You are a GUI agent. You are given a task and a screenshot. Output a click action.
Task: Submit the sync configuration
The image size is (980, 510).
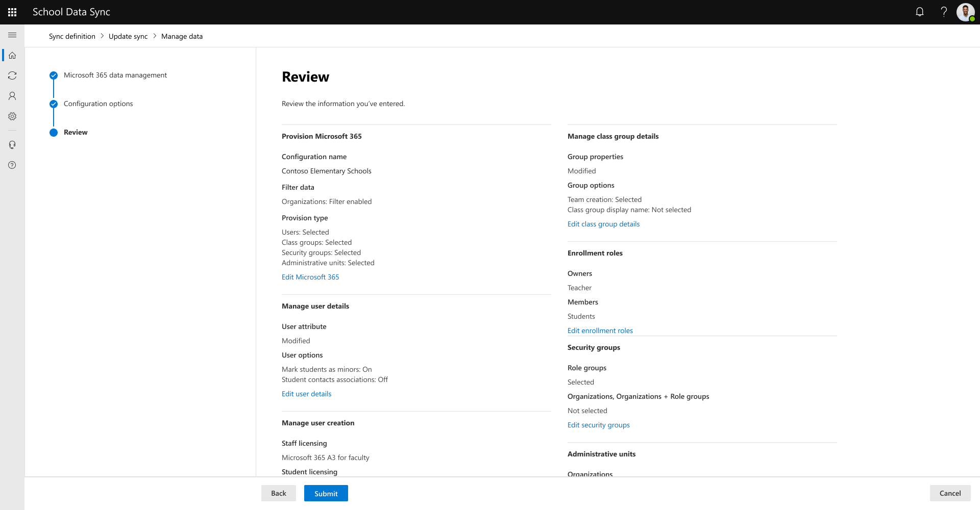coord(326,493)
